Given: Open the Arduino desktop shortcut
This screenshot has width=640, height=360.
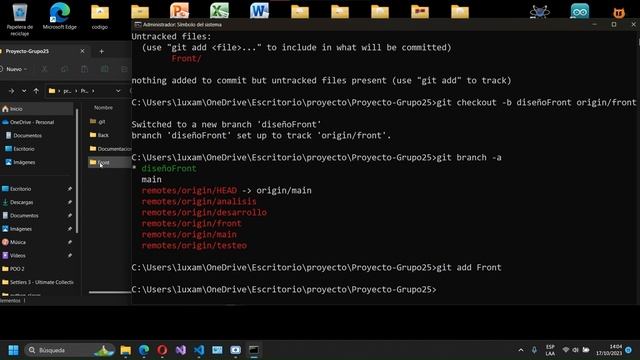Looking at the screenshot, I should tap(580, 11).
